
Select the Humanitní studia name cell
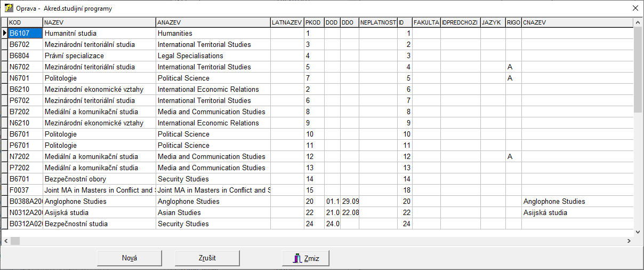tap(99, 33)
